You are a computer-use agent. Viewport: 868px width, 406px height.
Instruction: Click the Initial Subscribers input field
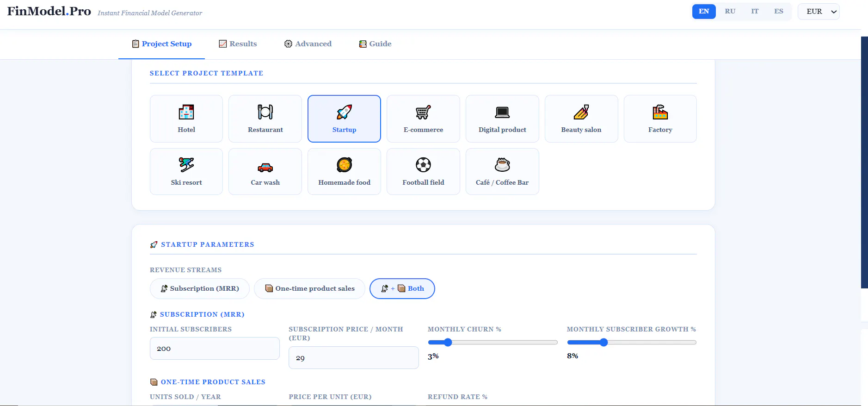[x=215, y=348]
